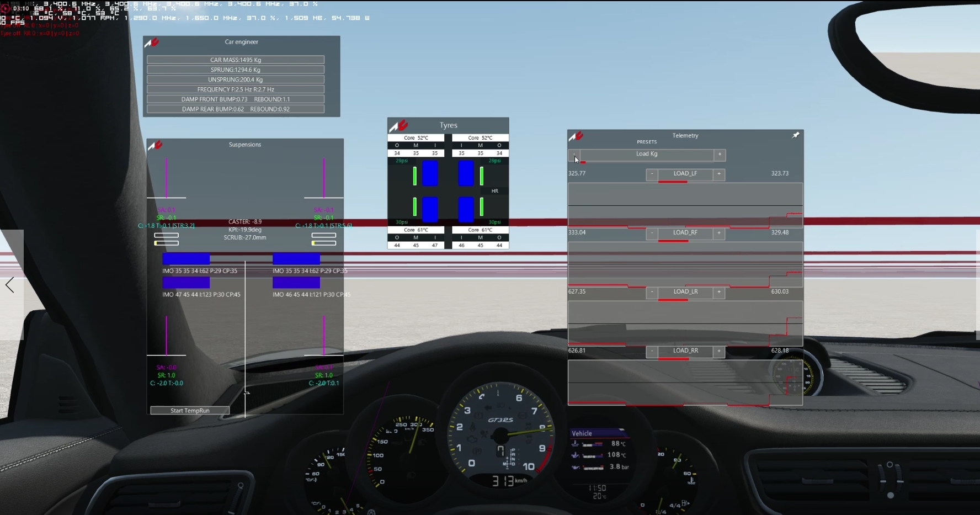Click the CAR MASS:1495 Kg row

(236, 60)
